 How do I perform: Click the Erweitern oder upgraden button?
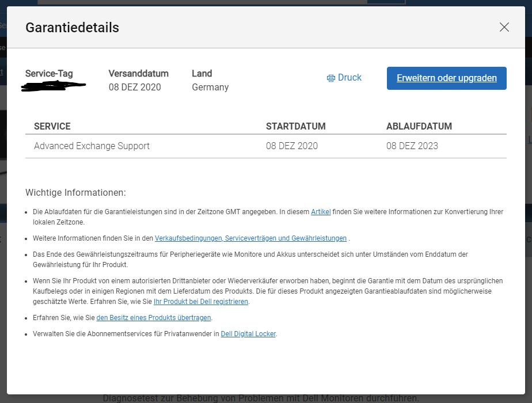(446, 78)
